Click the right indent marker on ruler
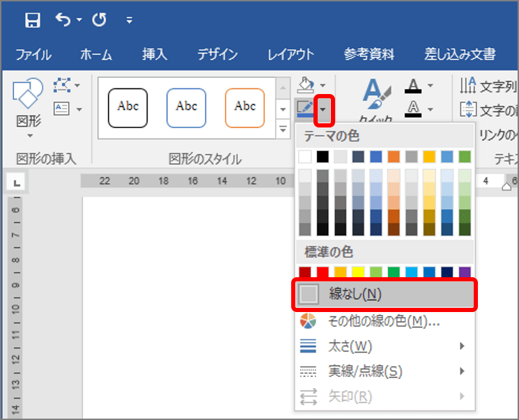519x420 pixels. [x=506, y=187]
